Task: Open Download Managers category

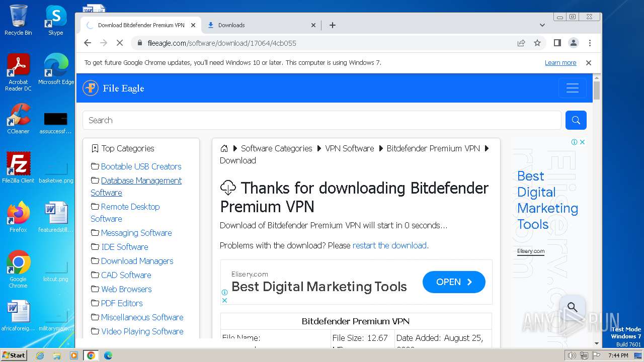Action: click(137, 261)
